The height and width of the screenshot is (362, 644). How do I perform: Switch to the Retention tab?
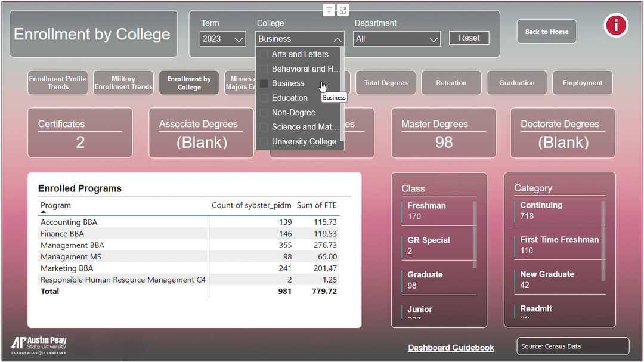click(x=451, y=82)
